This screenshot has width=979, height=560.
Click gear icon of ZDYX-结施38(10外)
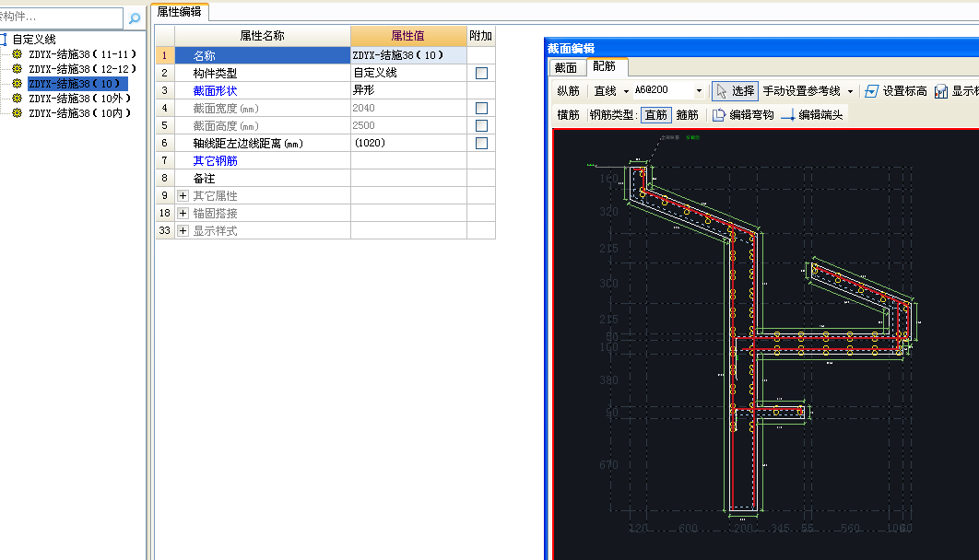tap(17, 98)
